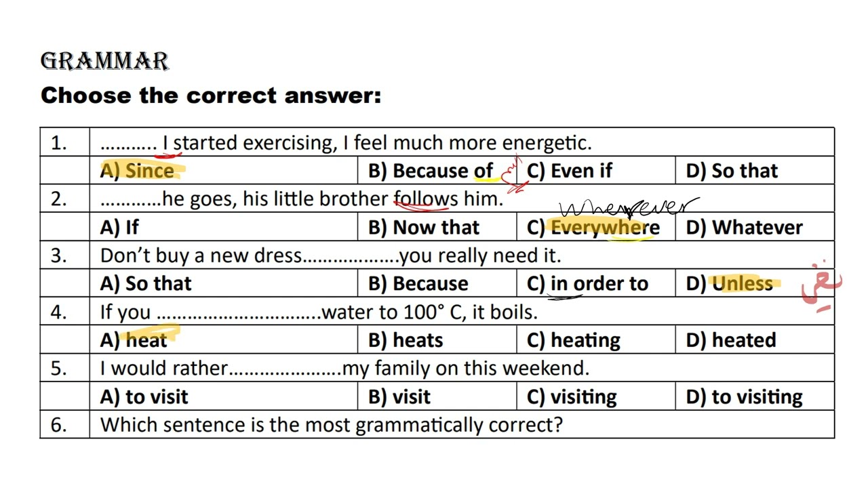Pick option C) Even if
Image resolution: width=868 pixels, height=488 pixels.
point(570,171)
